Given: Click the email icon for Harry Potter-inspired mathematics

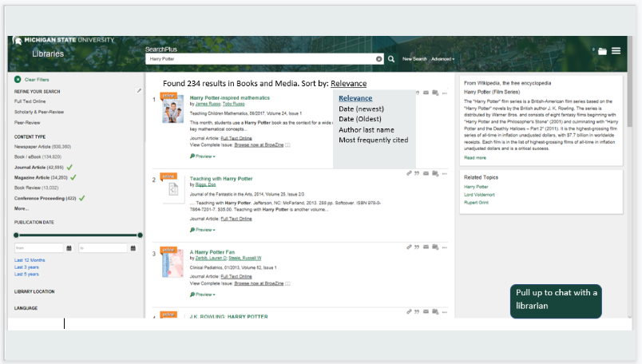Looking at the screenshot, I should click(426, 93).
